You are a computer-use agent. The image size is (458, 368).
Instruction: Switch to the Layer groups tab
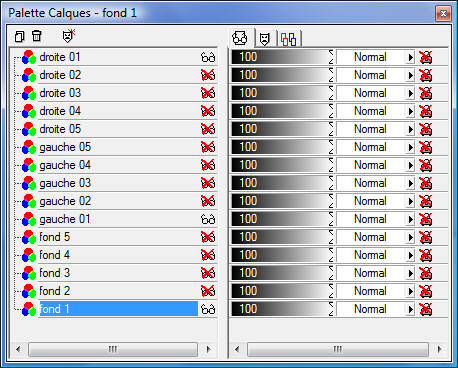click(288, 39)
